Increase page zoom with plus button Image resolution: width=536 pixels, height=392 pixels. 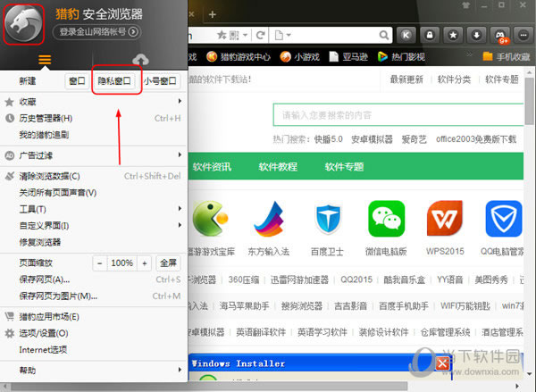(144, 263)
